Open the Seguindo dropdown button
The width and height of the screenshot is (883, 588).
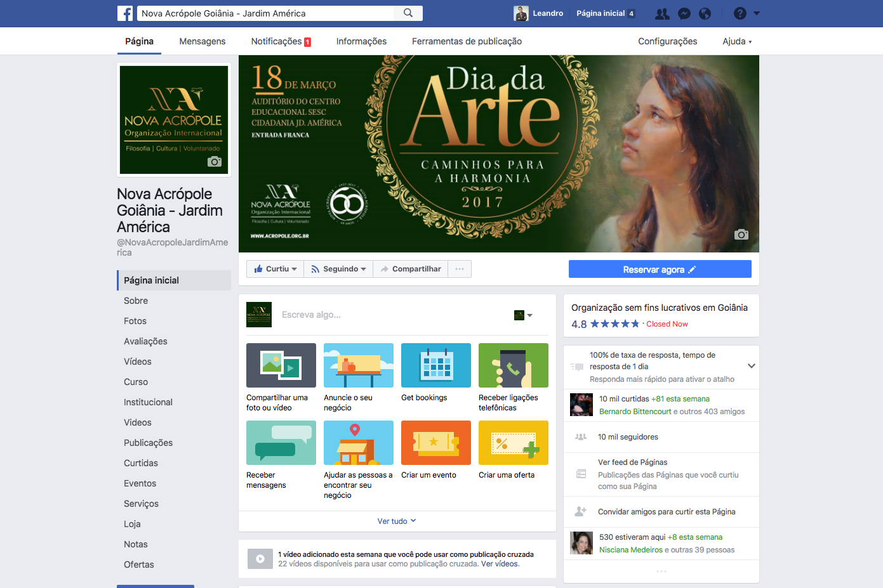pos(338,269)
